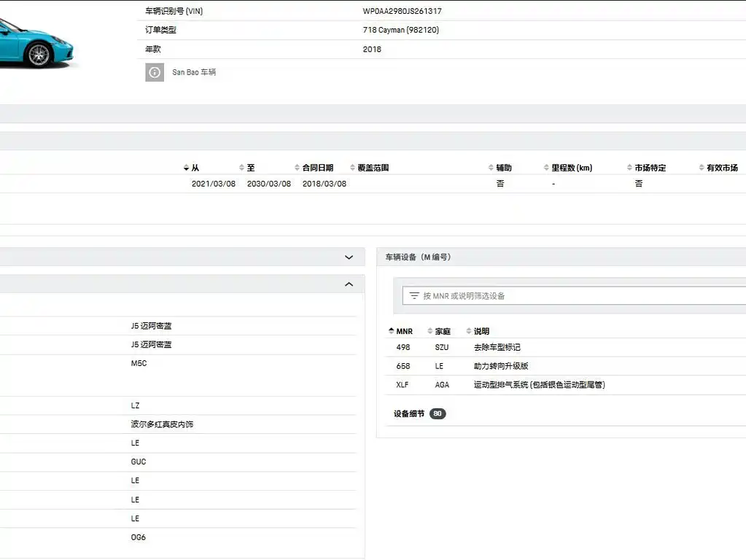Click the GUC value
This screenshot has height=560, width=746.
tap(138, 462)
